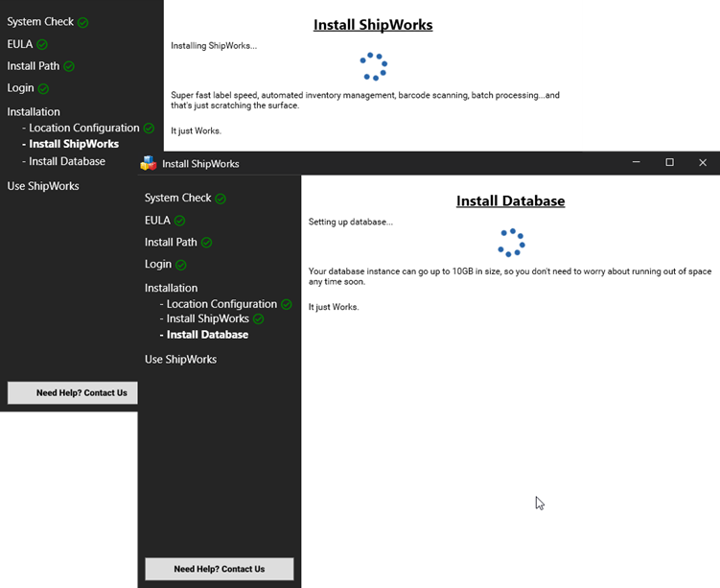Click the 'Super fast label speed' description text
Viewport: 720px width, 588px height.
pos(365,100)
